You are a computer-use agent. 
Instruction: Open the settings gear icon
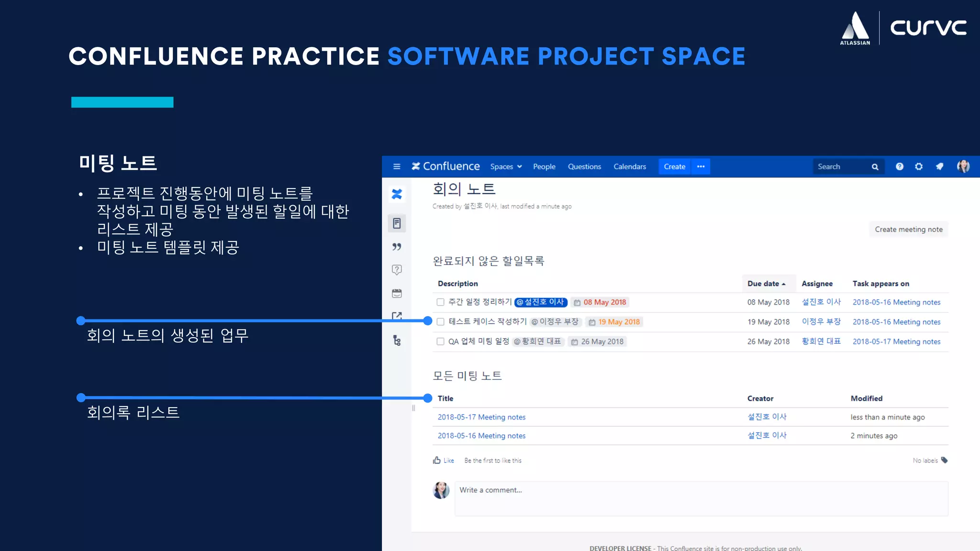(919, 166)
